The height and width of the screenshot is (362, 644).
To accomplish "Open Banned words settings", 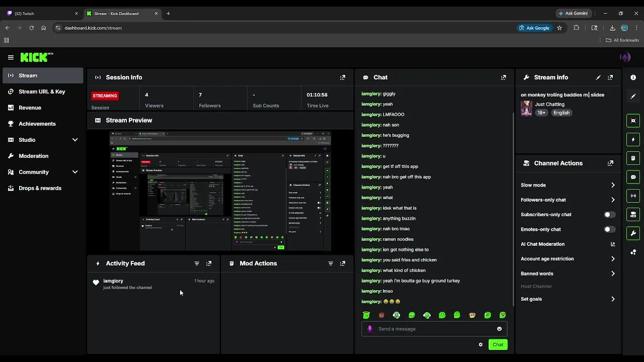I will click(568, 274).
